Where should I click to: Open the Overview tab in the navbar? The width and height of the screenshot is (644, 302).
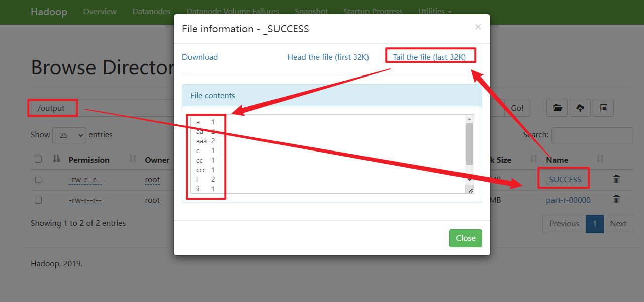point(100,11)
